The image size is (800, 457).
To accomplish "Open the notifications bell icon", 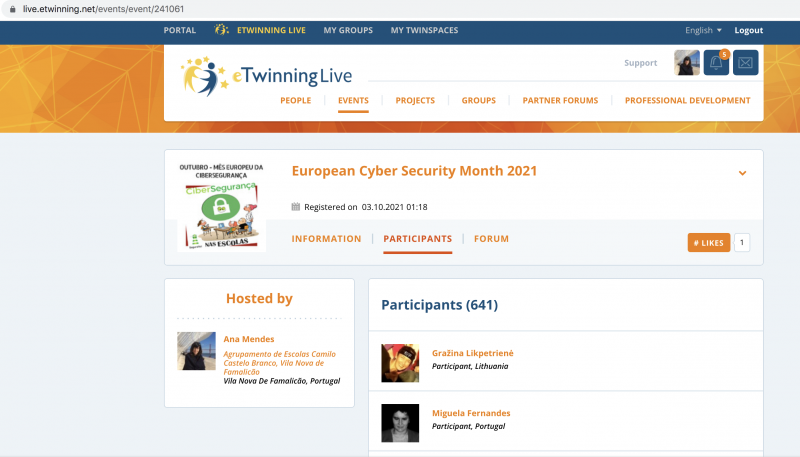I will 716,63.
